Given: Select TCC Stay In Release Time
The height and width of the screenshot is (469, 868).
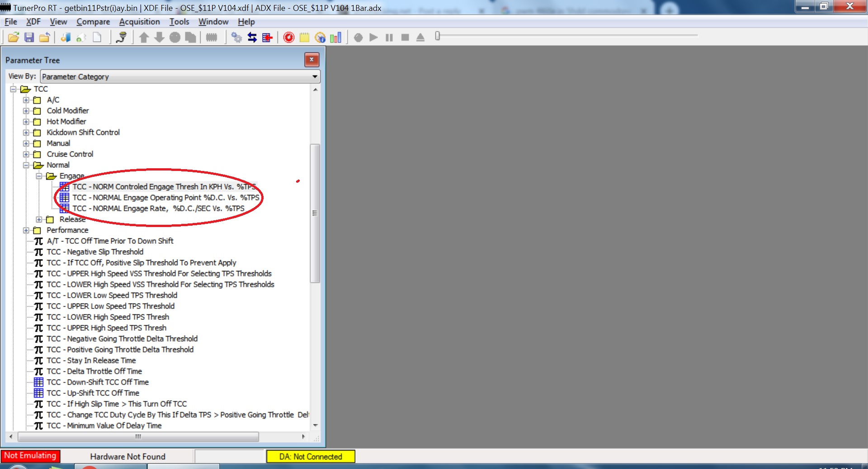Looking at the screenshot, I should tap(91, 360).
